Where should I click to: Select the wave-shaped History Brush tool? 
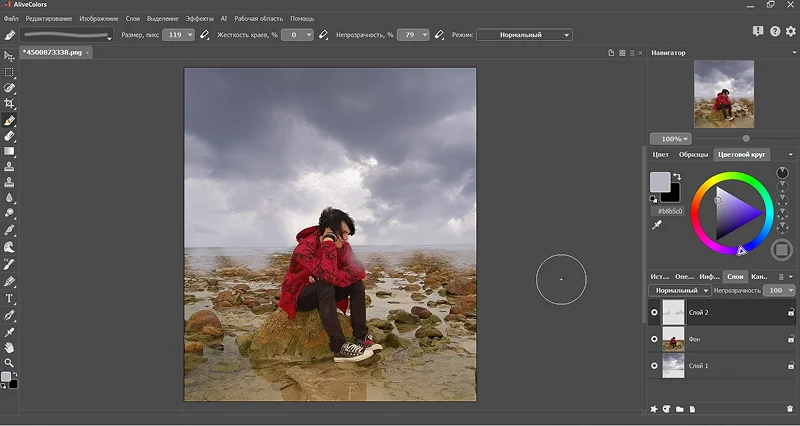point(9,247)
